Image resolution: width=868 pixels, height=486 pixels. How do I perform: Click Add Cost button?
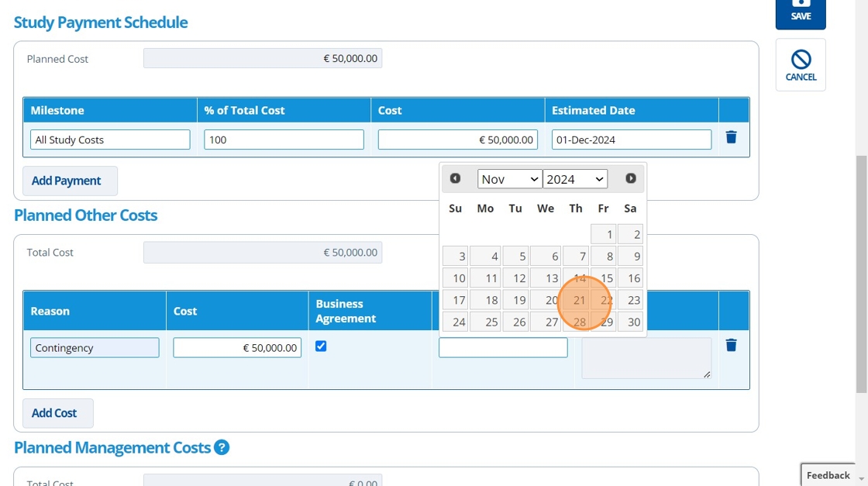(x=57, y=413)
